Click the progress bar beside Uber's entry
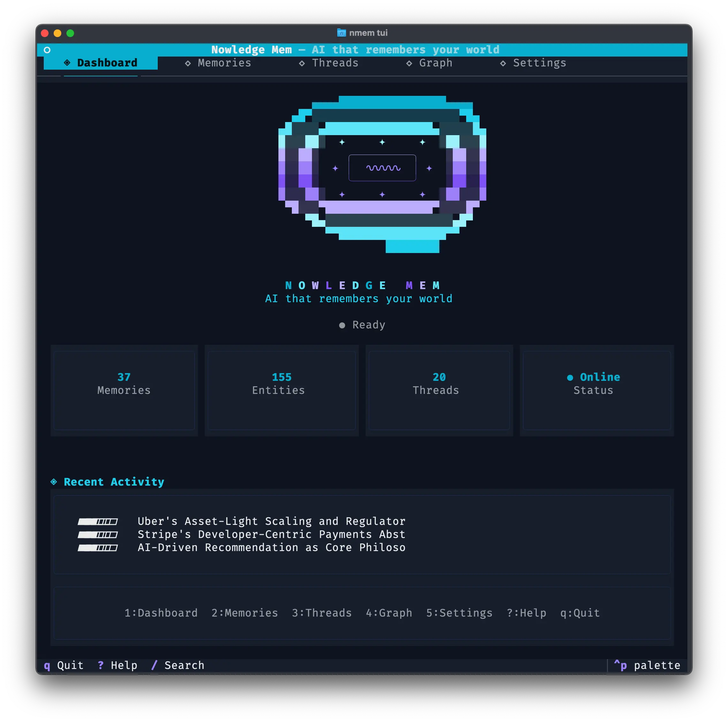Screen dimensions: 728x722 pyautogui.click(x=98, y=521)
